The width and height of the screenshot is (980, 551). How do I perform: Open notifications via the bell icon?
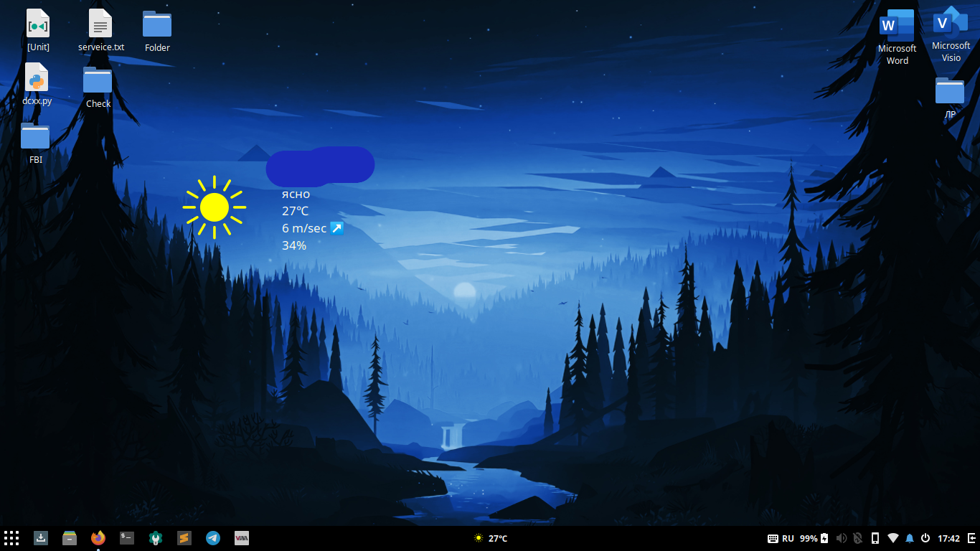point(910,538)
